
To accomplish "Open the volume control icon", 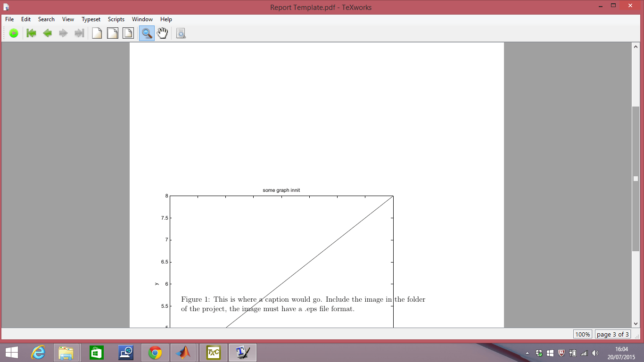I will tap(595, 353).
